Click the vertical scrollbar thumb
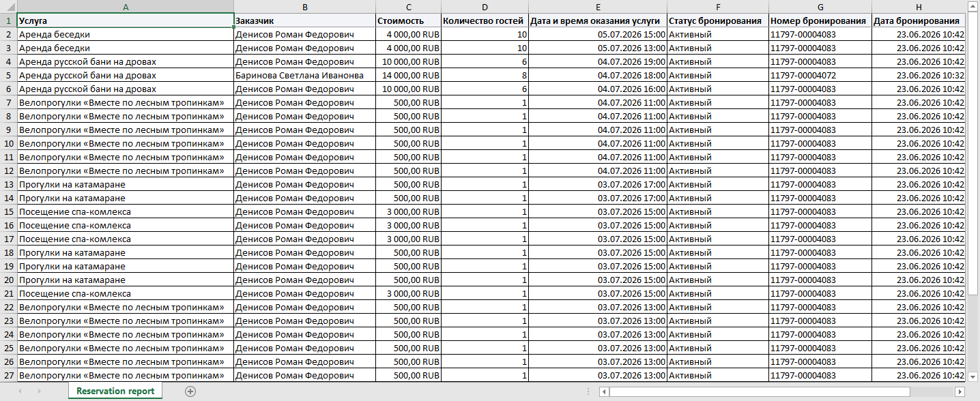980x401 pixels. [x=972, y=153]
